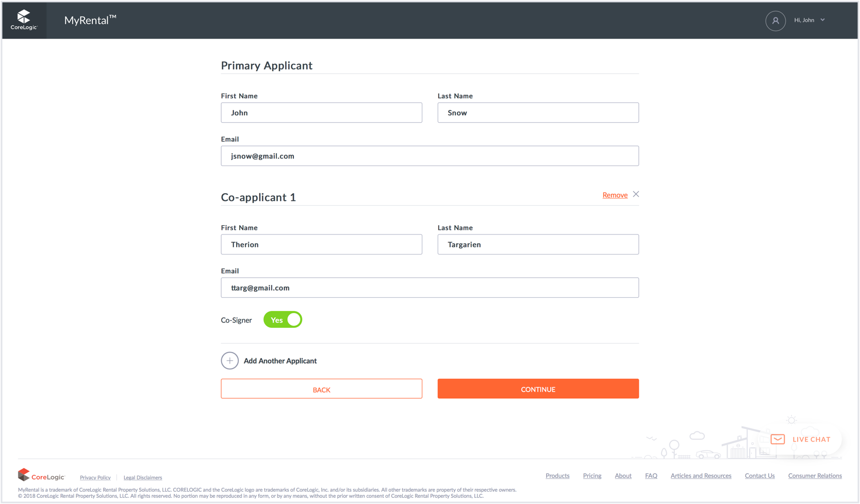The image size is (860, 504).
Task: Click the X icon beside Remove
Action: (636, 194)
